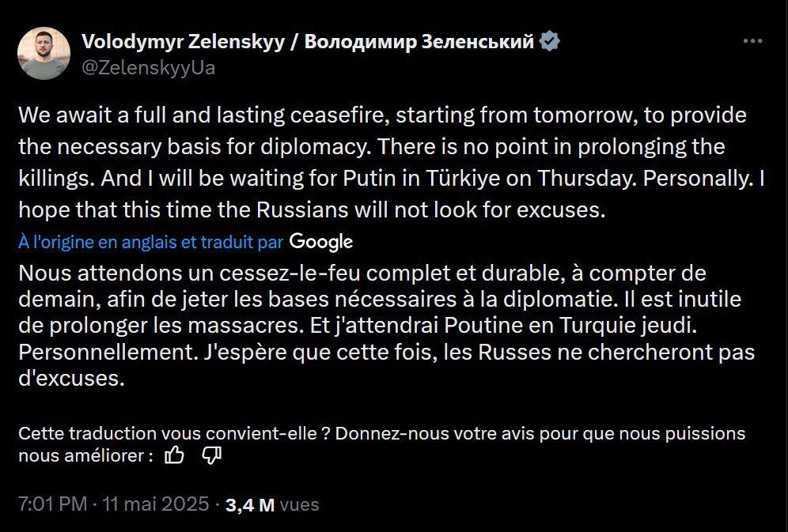Open the 7:01 PM timestamp

pyautogui.click(x=52, y=504)
